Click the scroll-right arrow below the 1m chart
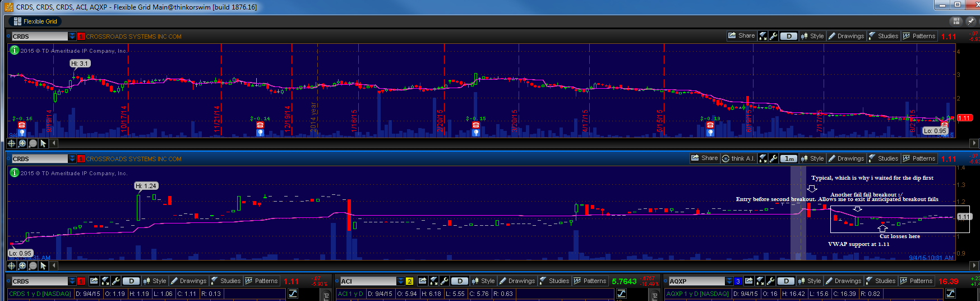Viewport: 980px width, 301px height. point(974,266)
